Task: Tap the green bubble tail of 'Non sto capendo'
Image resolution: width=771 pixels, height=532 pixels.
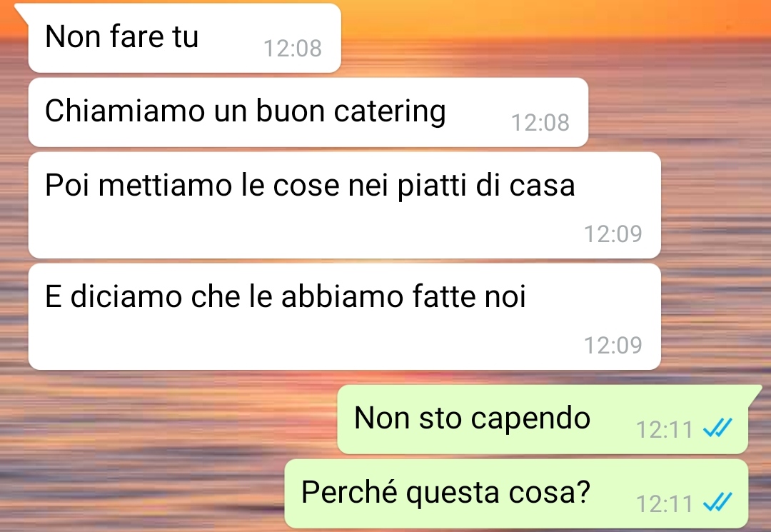Action: tap(755, 393)
